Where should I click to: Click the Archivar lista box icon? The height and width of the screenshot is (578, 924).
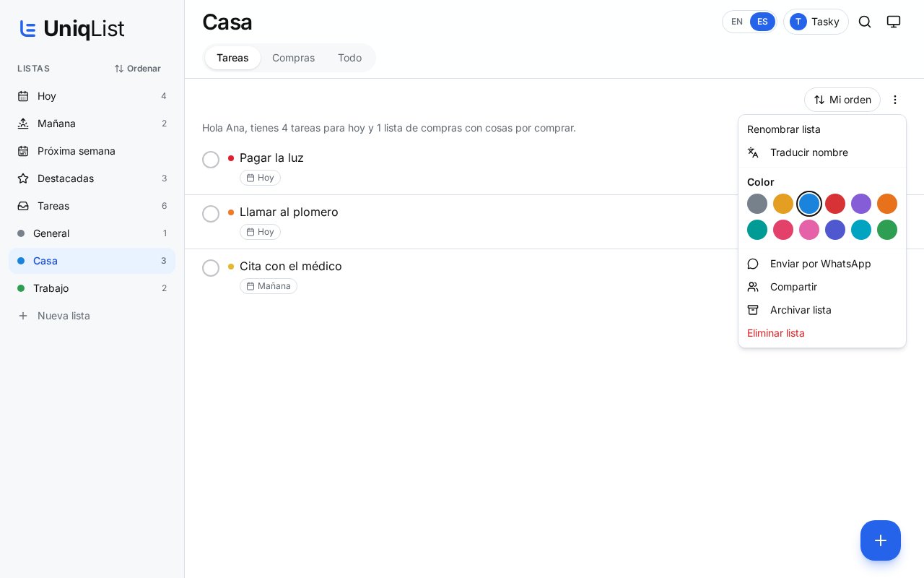coord(753,310)
